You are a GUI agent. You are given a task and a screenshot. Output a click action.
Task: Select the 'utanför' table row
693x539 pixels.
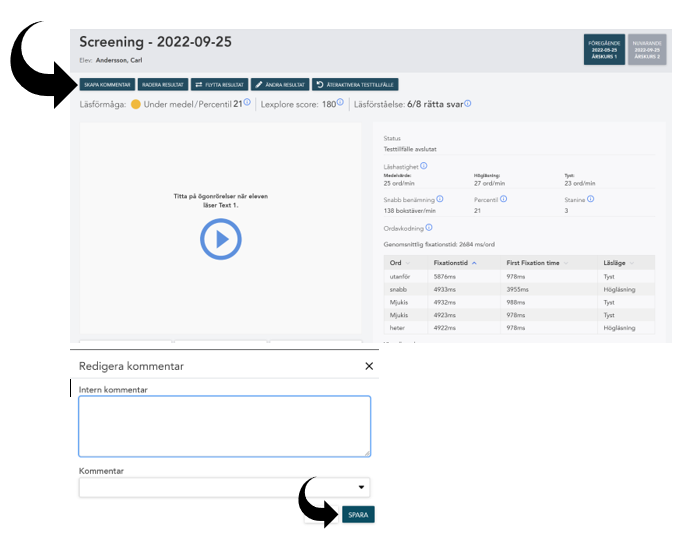[519, 277]
